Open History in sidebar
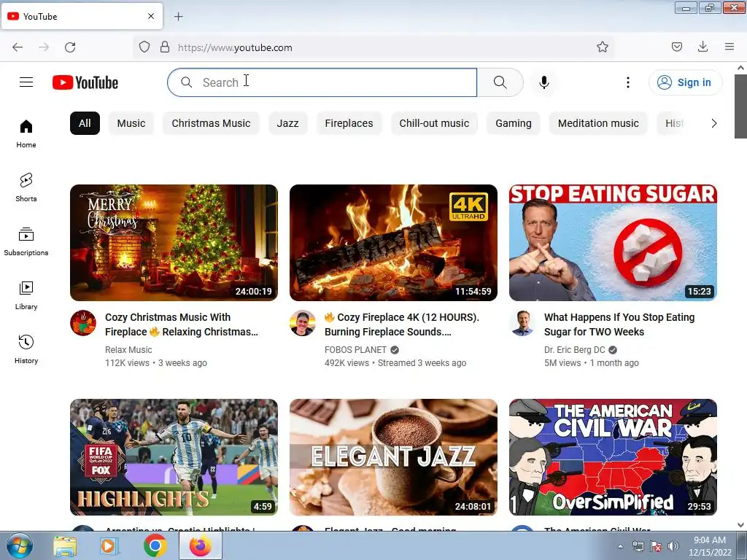Image resolution: width=747 pixels, height=560 pixels. 26,349
